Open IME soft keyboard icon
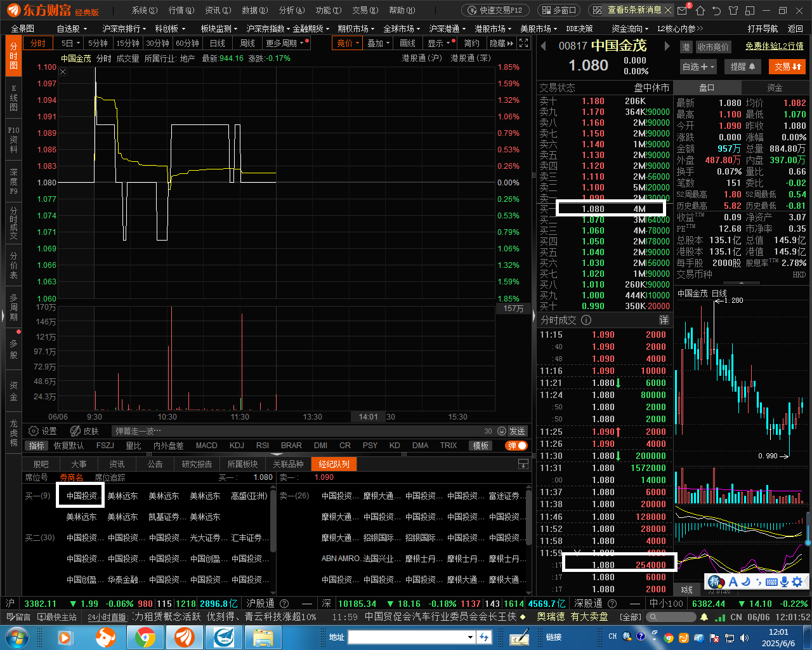Screen dimensions: 812x650 771,581
